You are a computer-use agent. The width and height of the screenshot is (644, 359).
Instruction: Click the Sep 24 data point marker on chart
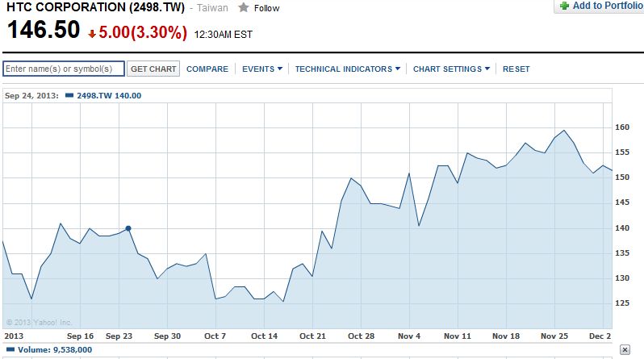click(128, 228)
